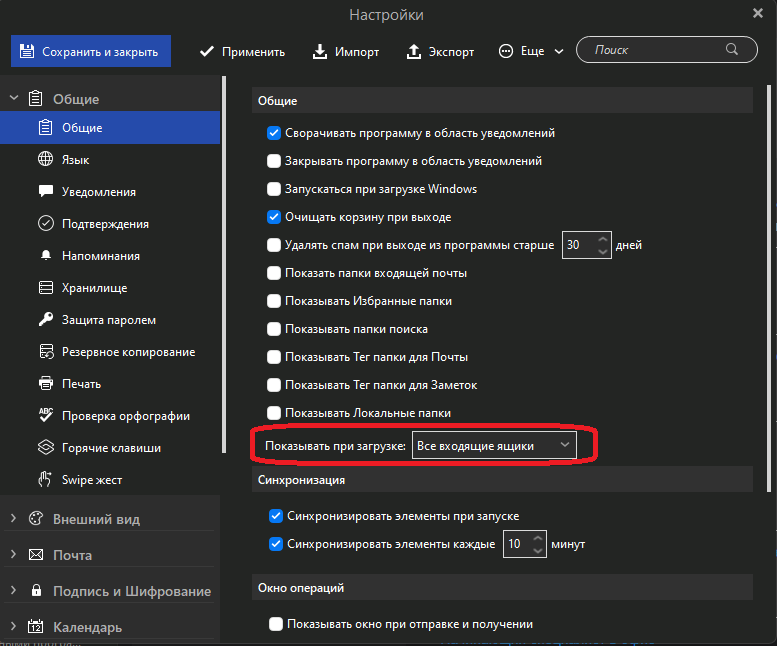Click the clipboard icon of the selected Общие item
This screenshot has width=777, height=646.
46,127
